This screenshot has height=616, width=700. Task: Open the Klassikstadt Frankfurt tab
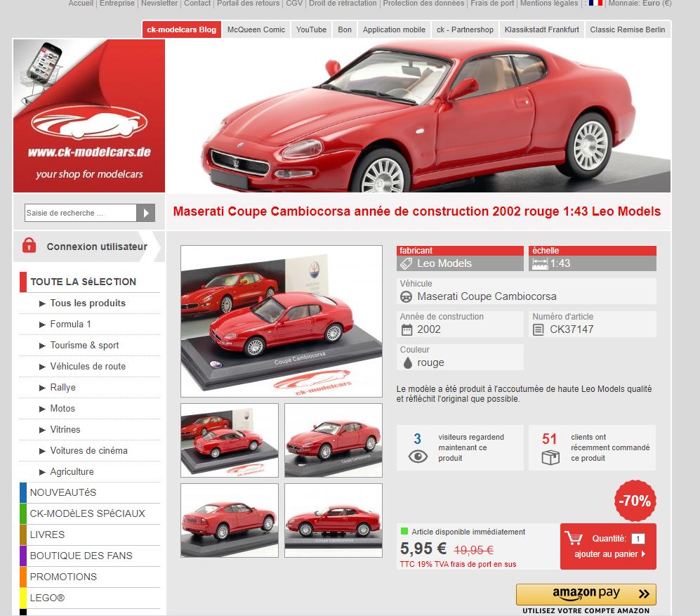541,30
